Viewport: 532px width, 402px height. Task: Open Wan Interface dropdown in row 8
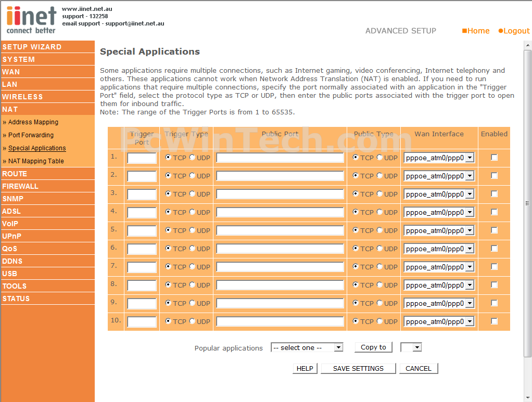[x=439, y=285]
